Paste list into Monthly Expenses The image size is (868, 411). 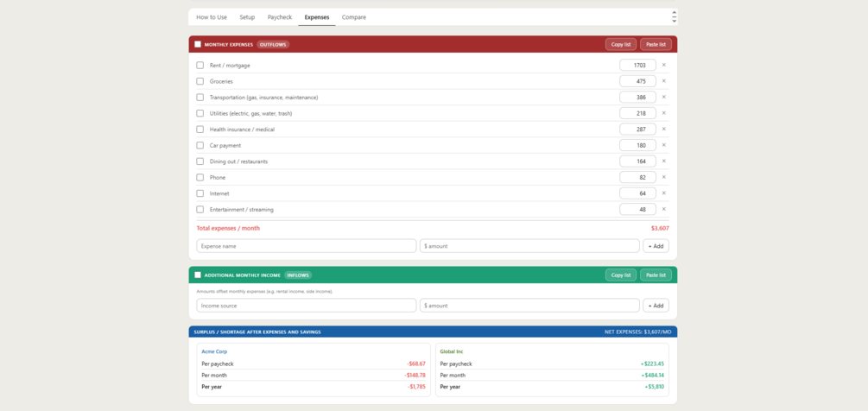click(x=656, y=44)
